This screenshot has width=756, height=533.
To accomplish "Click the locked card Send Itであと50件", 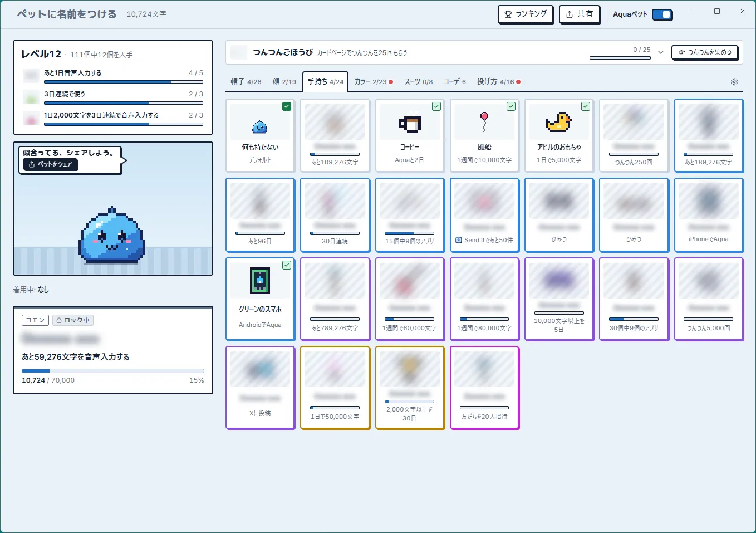I will coord(484,215).
